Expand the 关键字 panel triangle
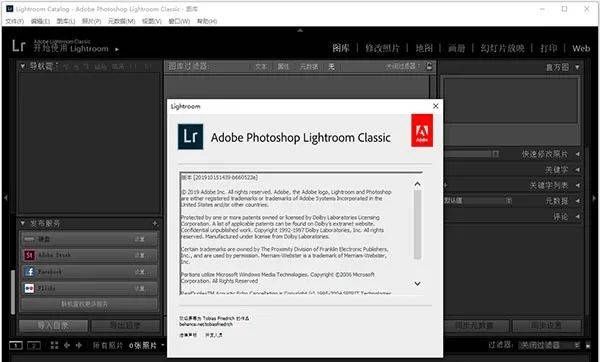 [577, 170]
